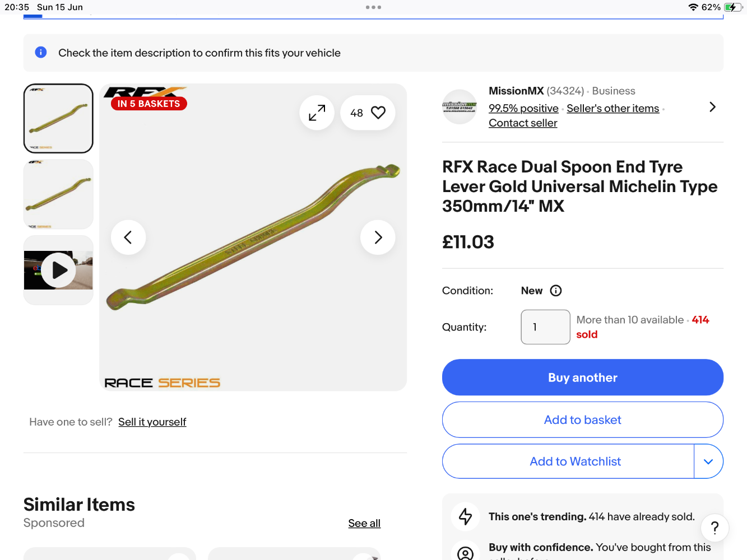Expand the Add to Watchlist dropdown arrow

pyautogui.click(x=708, y=461)
